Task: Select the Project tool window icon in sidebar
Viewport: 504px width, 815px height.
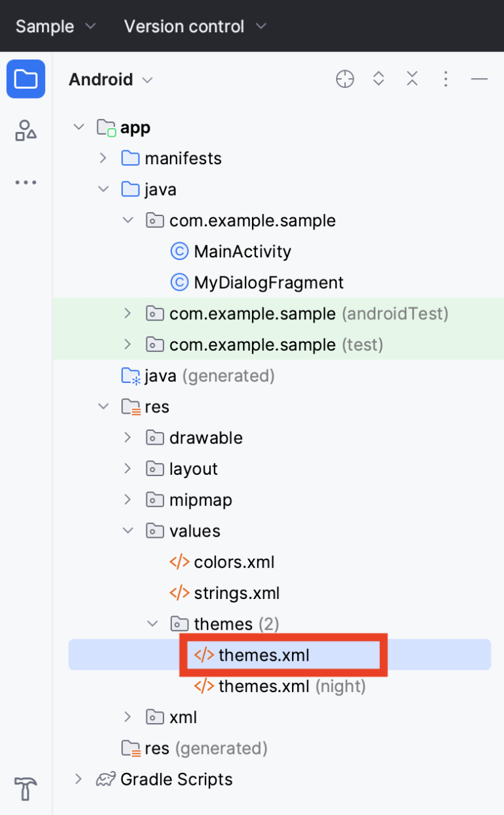Action: [26, 78]
